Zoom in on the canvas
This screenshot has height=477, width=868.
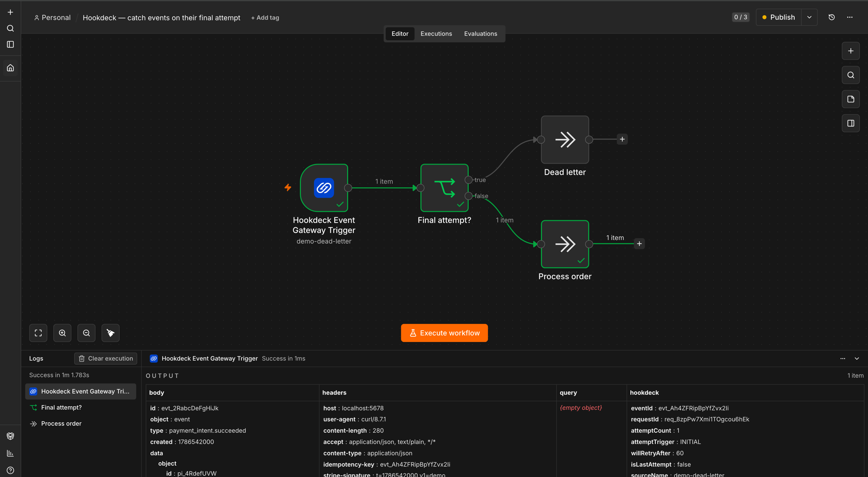pos(62,333)
